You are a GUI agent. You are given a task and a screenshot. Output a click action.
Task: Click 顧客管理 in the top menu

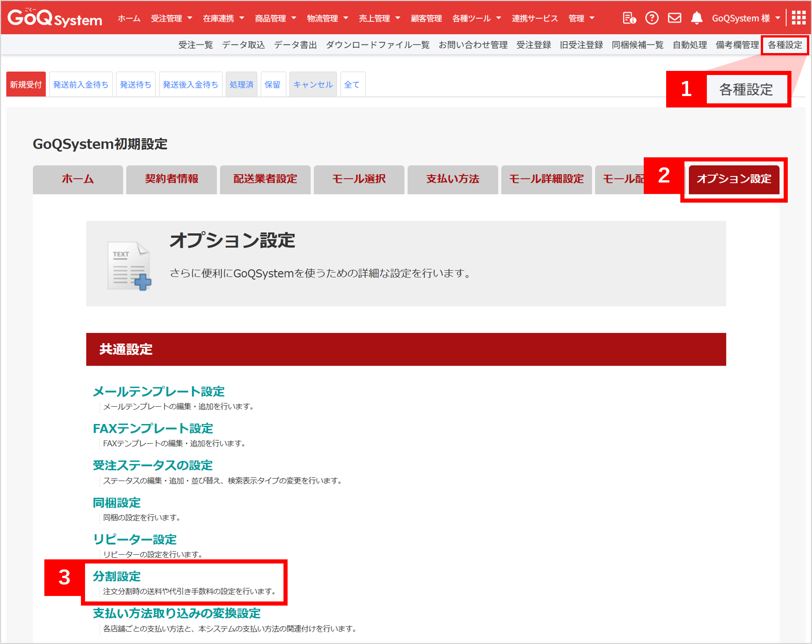point(426,19)
